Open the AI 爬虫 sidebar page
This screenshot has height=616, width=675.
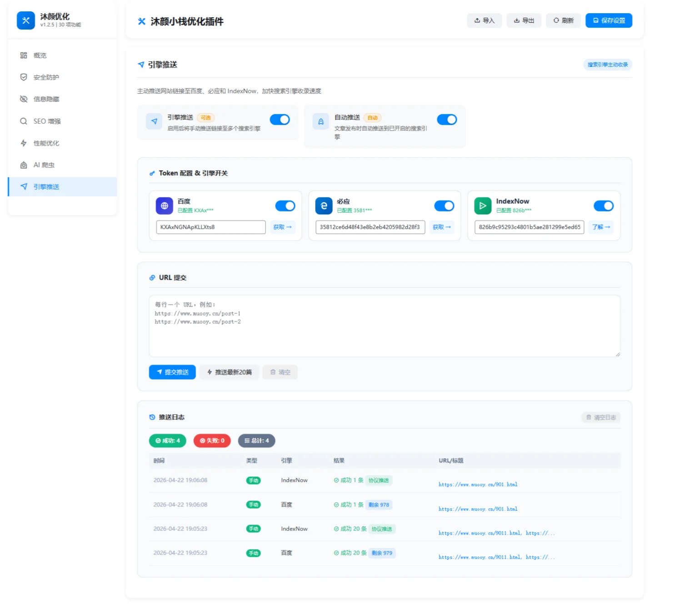click(44, 165)
